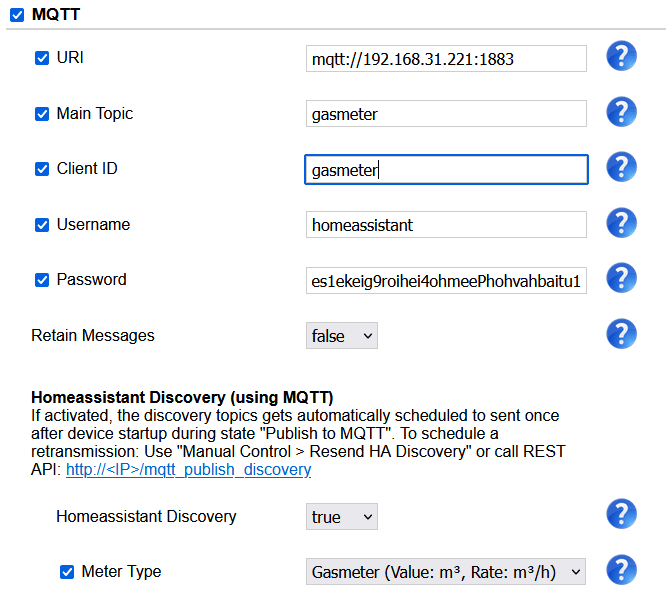Screen dimensions: 666x611
Task: View help for Retain Messages
Action: click(621, 334)
